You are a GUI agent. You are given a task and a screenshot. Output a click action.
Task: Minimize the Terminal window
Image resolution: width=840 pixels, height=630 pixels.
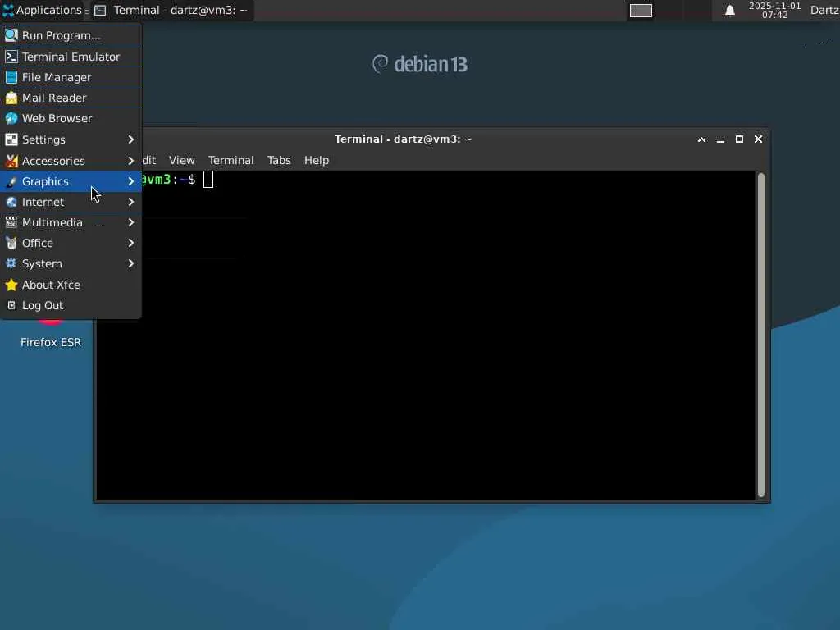pos(720,139)
